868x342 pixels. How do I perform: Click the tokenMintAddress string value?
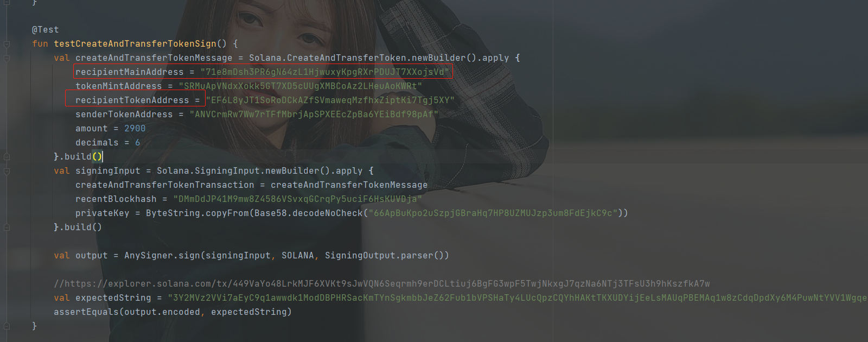[x=301, y=86]
